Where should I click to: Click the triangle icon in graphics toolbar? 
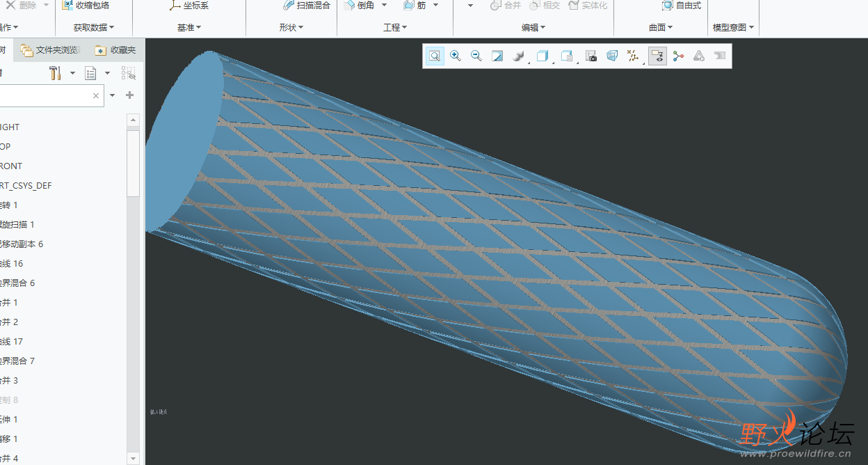tap(699, 56)
